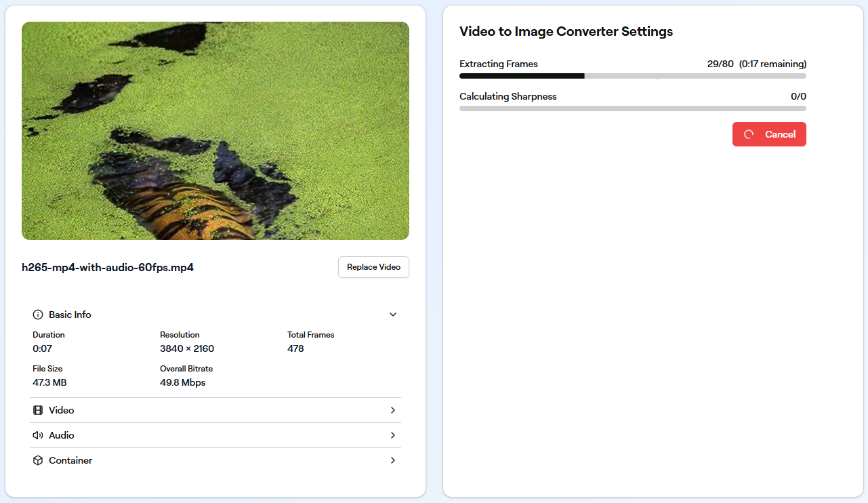Click the Video to Image Converter Settings heading

[x=566, y=31]
